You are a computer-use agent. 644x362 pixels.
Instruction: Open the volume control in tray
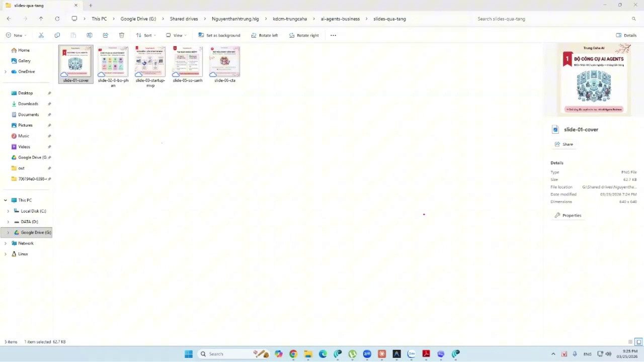(608, 354)
